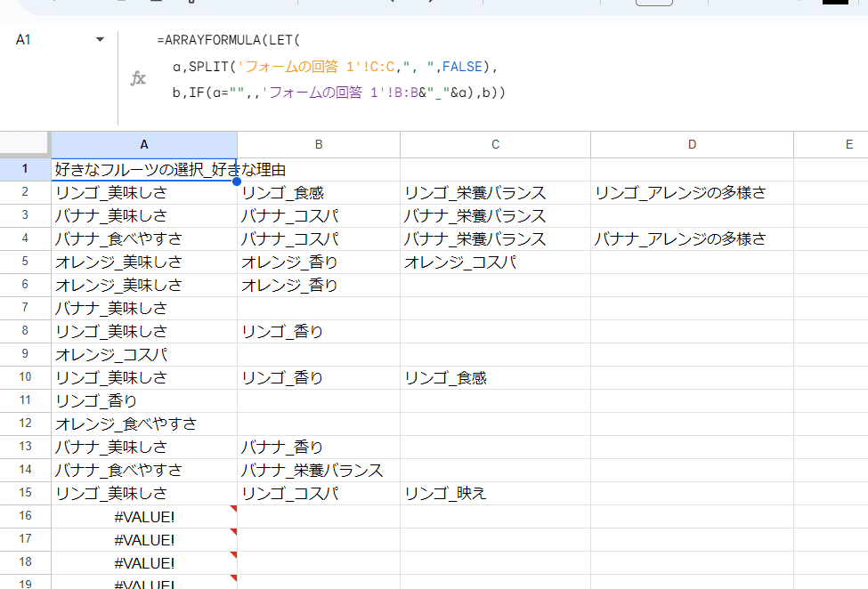This screenshot has height=589, width=868.
Task: Select オレンジ_香り in row 6
Action: (319, 286)
